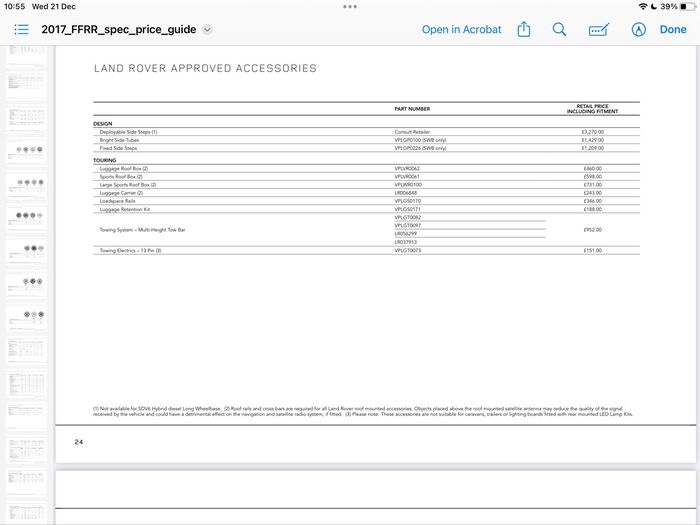This screenshot has height=525, width=700.
Task: Select the 'DESIGN' section label
Action: (103, 124)
